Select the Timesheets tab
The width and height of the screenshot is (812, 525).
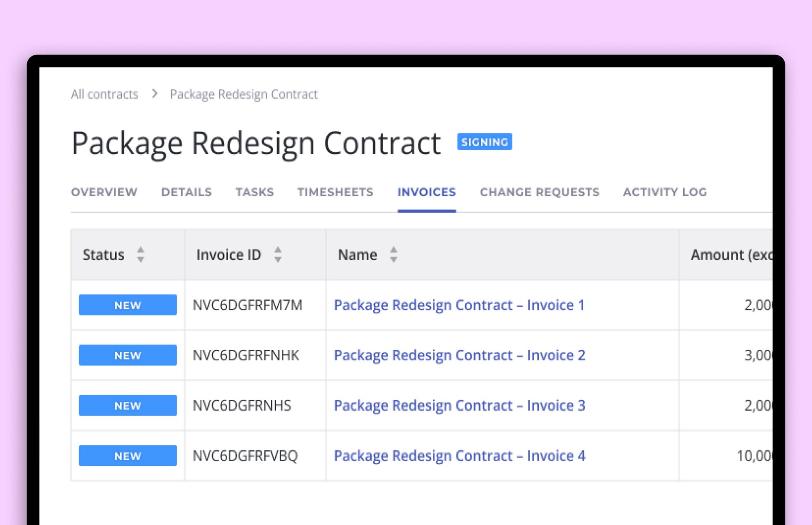coord(335,192)
